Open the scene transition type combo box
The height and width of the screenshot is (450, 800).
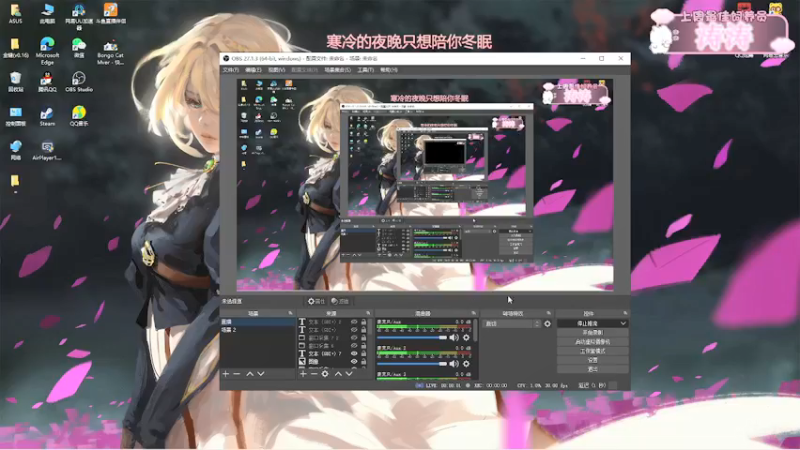[511, 323]
